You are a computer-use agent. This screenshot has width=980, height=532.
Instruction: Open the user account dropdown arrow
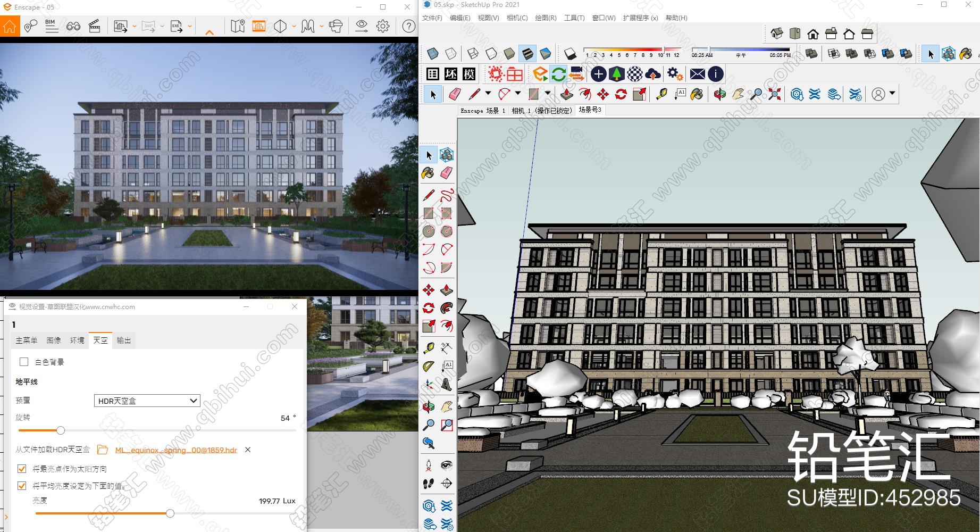[x=892, y=94]
